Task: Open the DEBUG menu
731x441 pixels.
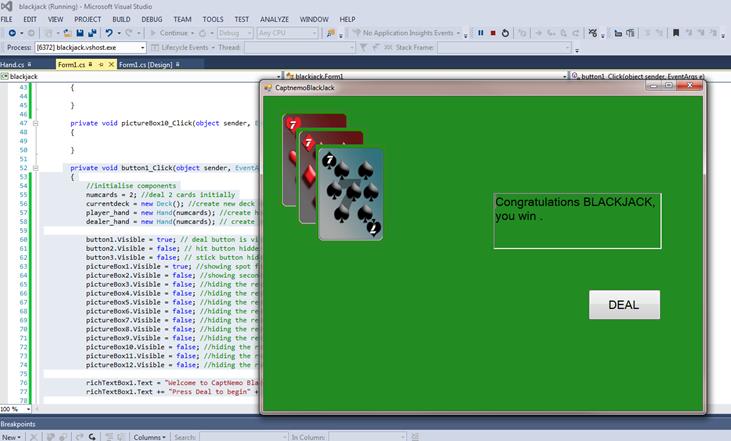Action: tap(152, 19)
